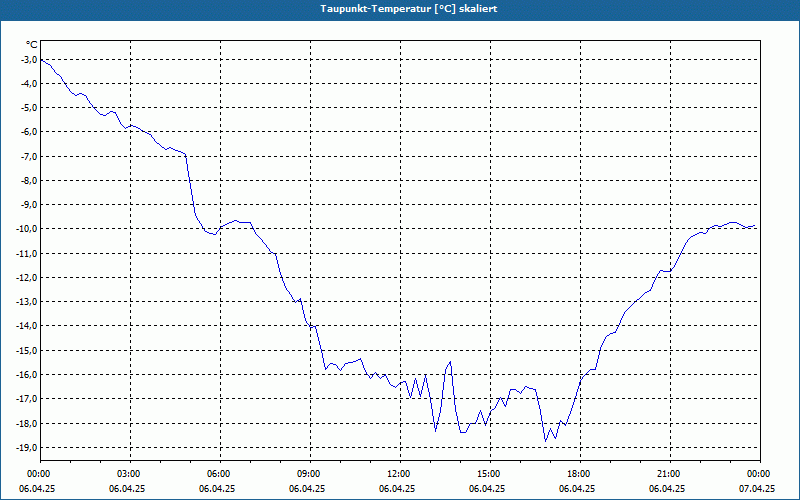Click the -16,0 y-axis label
The width and height of the screenshot is (800, 500).
tap(27, 374)
